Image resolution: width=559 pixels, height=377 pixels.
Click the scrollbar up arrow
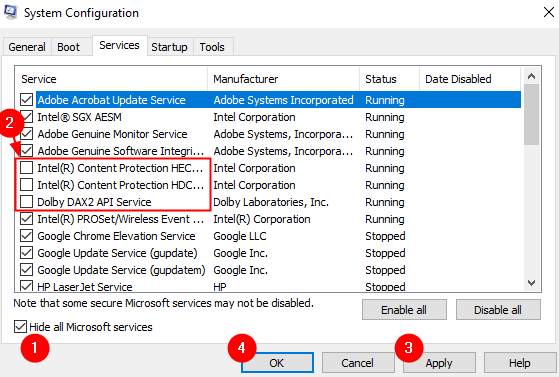531,76
